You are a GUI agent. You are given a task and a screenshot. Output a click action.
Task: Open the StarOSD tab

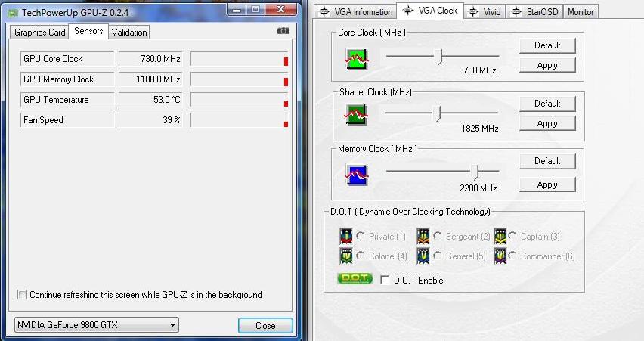click(x=535, y=12)
